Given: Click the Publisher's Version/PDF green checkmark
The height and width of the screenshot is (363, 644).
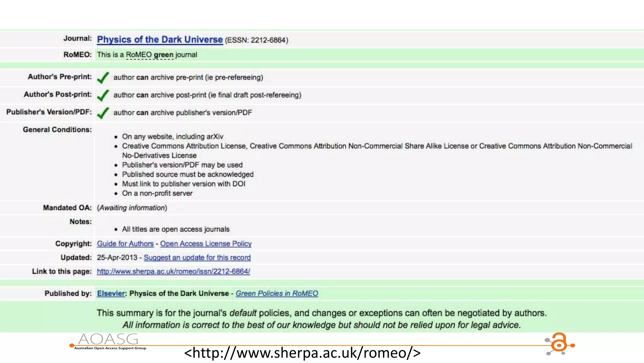Looking at the screenshot, I should point(103,113).
